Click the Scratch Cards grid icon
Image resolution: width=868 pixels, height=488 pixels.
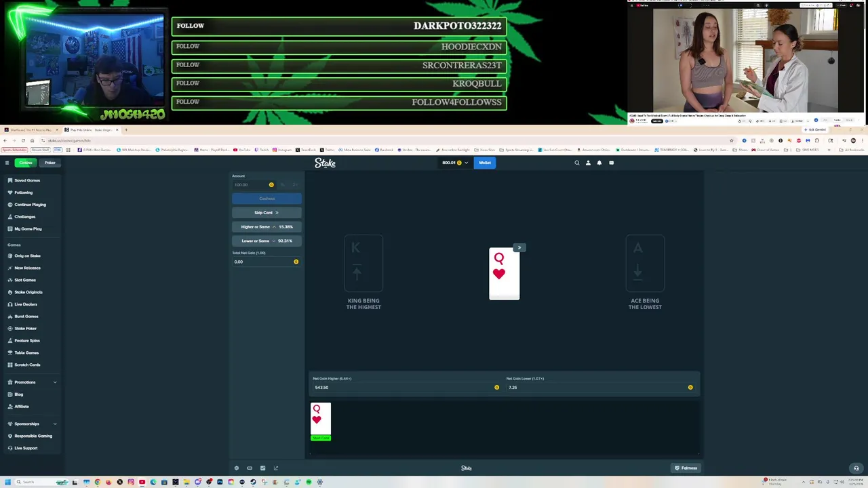[x=9, y=365]
